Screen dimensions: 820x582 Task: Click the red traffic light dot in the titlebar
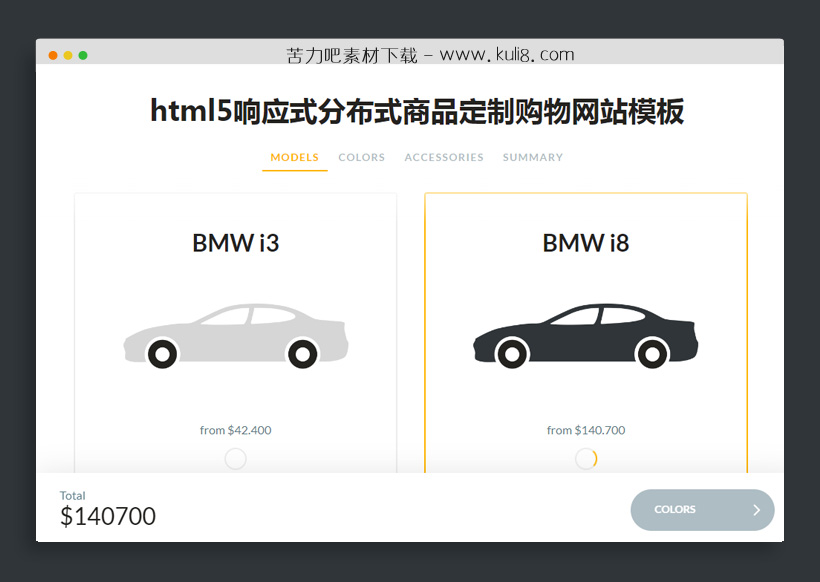point(52,55)
